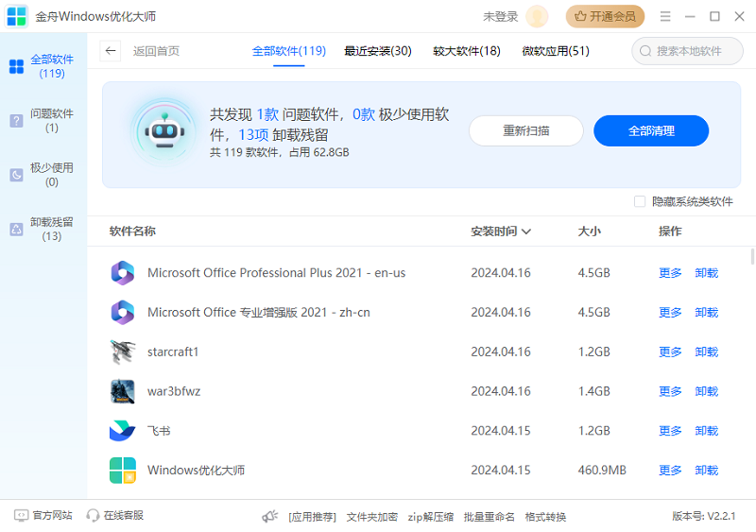Click the war3bfwz app icon
Viewport: 756px width, 532px height.
pyautogui.click(x=123, y=391)
